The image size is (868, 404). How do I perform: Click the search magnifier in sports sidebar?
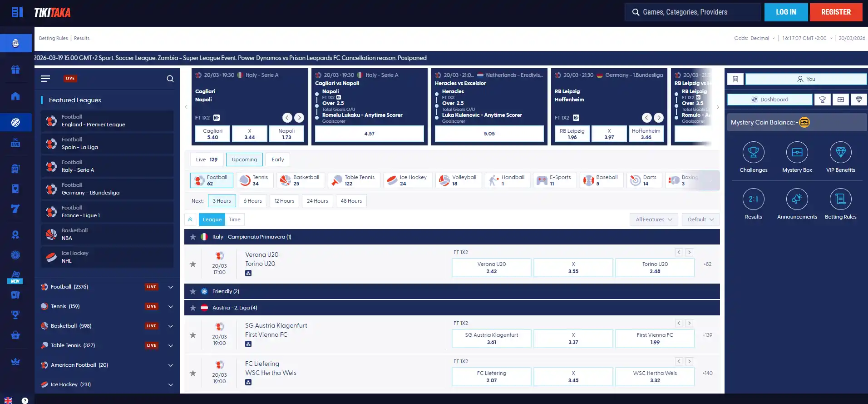[170, 79]
